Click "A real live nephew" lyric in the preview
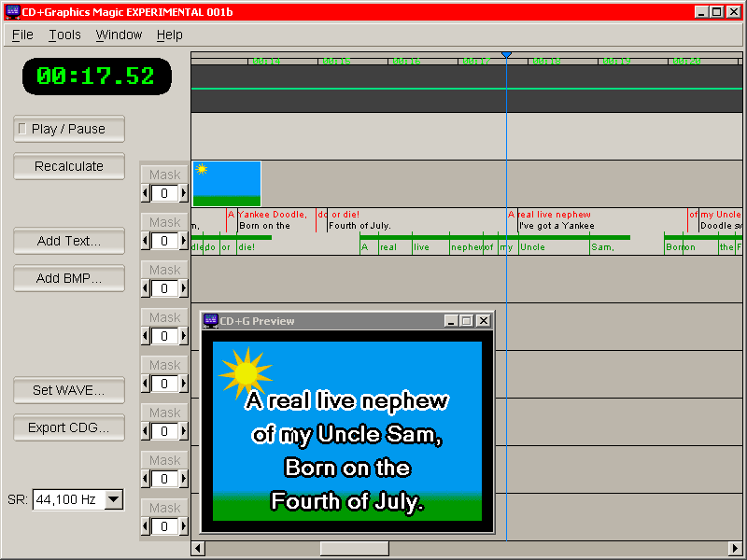This screenshot has width=747, height=560. tap(346, 401)
